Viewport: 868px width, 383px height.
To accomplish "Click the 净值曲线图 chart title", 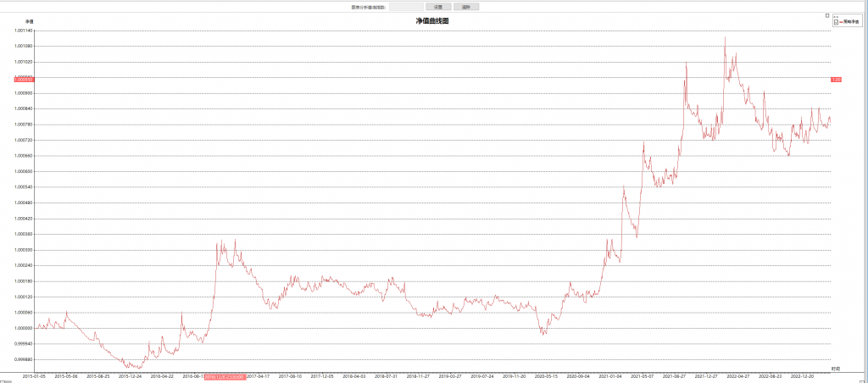I will 432,19.
